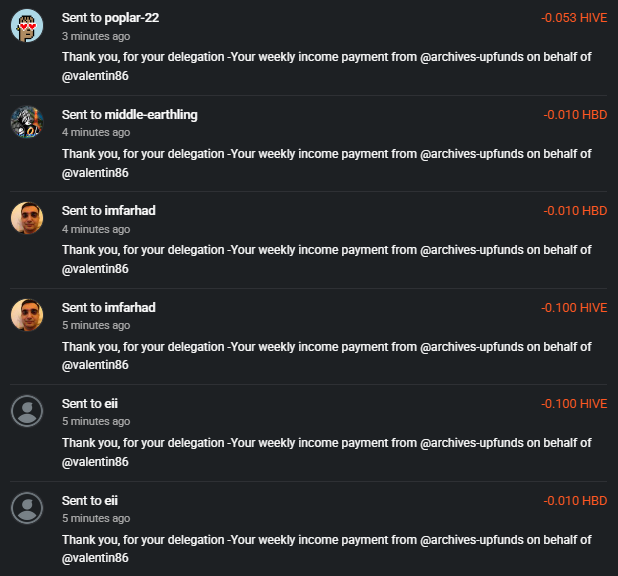Click eii's default avatar on the -0.010 HBD transfer
This screenshot has width=618, height=576.
coord(27,507)
